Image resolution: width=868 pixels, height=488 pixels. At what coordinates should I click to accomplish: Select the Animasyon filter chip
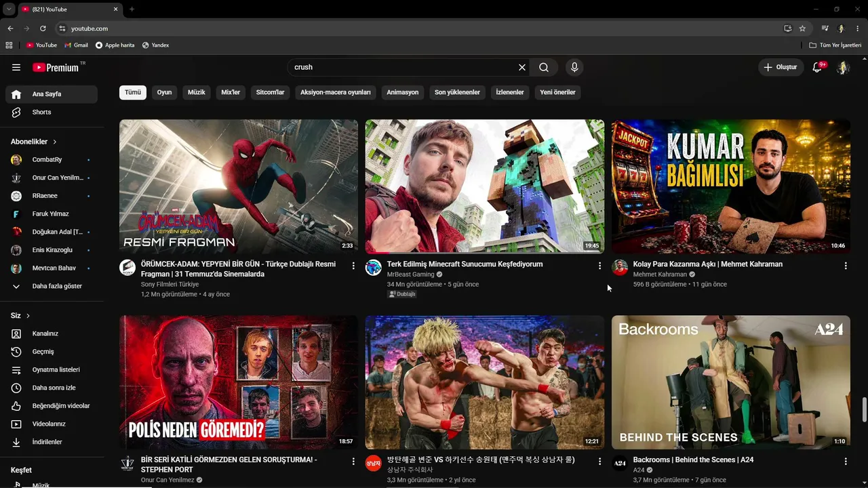403,92
